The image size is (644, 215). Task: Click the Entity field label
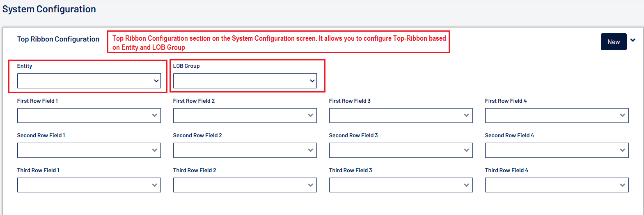pyautogui.click(x=25, y=66)
